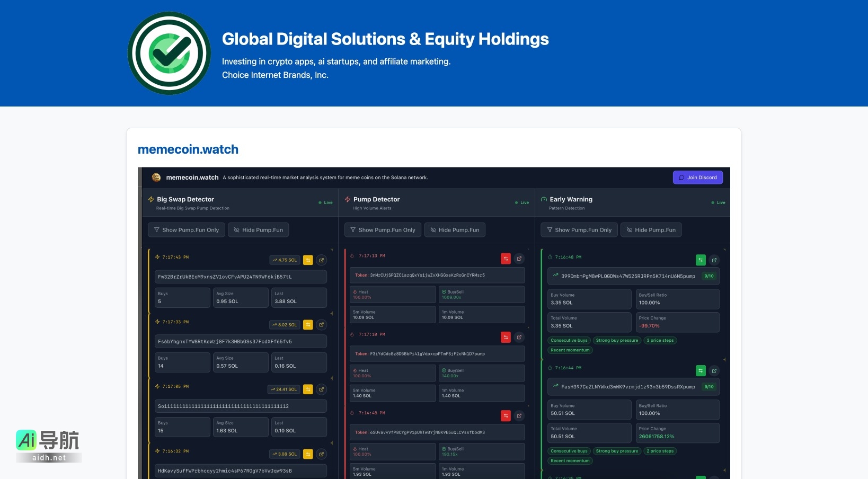Screen dimensions: 868x479
Task: Toggle Show Pump.Fun Only in Early Warning
Action: point(579,230)
